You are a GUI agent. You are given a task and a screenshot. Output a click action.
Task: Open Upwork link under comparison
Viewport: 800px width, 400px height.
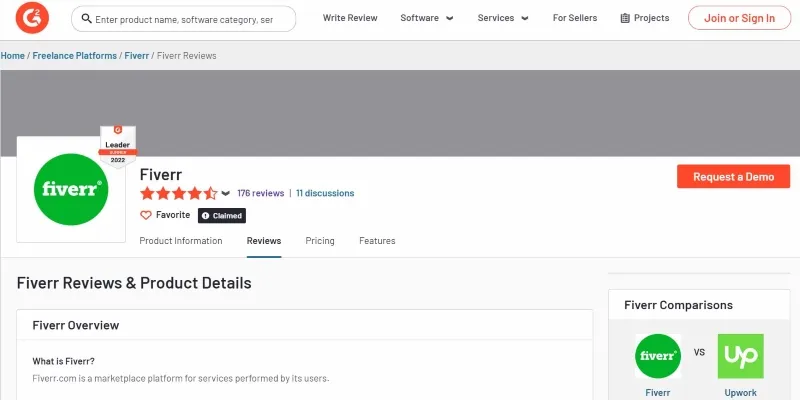point(741,393)
